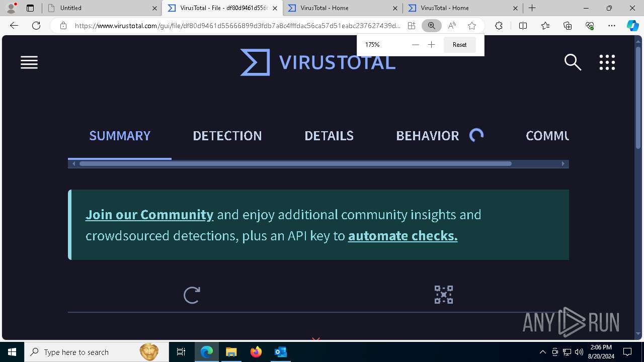Click the similar files graph icon
The width and height of the screenshot is (644, 362).
(x=444, y=295)
